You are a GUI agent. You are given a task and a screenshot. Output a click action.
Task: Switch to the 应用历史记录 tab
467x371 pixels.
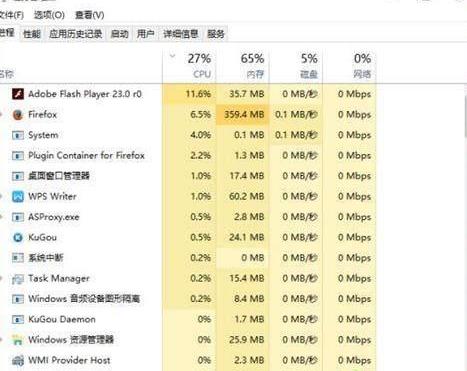76,34
